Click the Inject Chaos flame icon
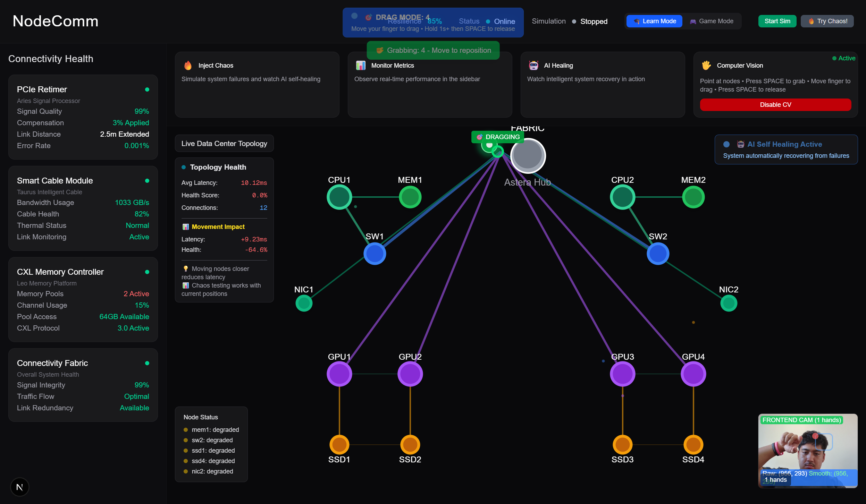Viewport: 866px width, 504px height. click(x=188, y=66)
